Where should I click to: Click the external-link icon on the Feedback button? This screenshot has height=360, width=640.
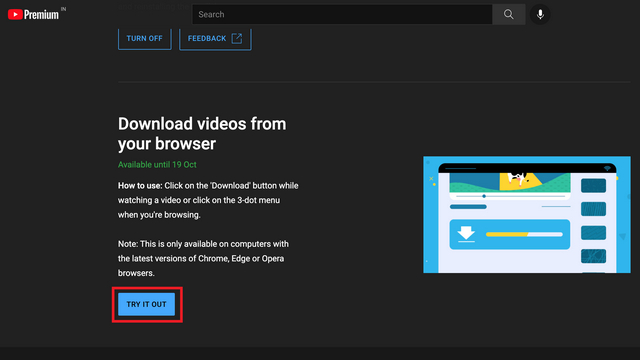237,38
